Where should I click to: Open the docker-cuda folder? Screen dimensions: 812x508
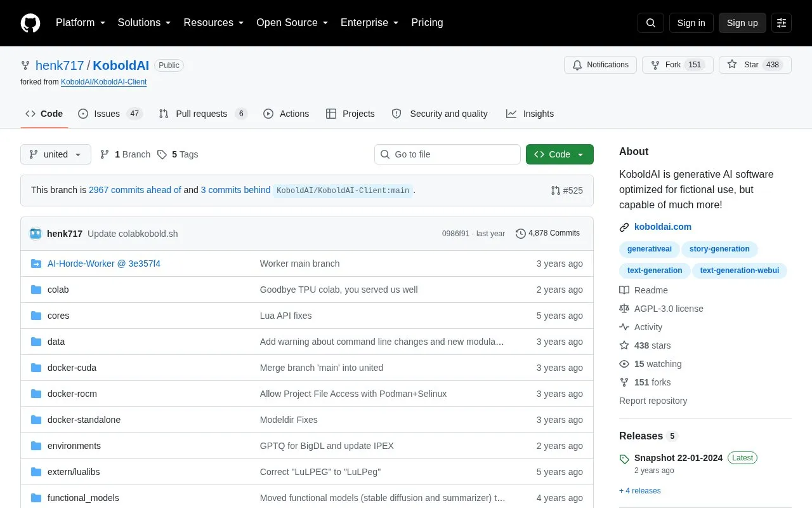coord(72,368)
